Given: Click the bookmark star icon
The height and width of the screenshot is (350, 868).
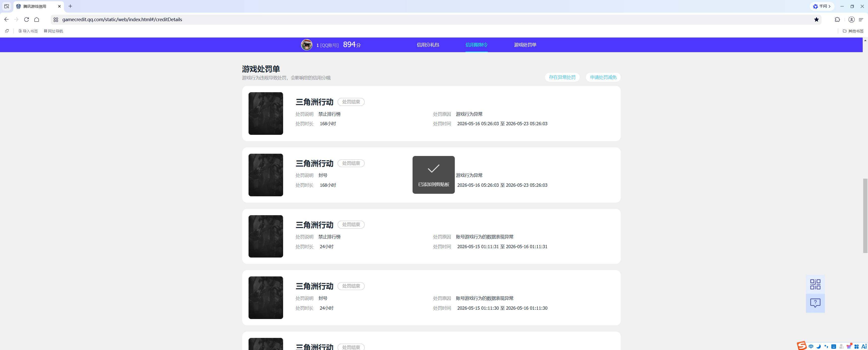Looking at the screenshot, I should [816, 19].
